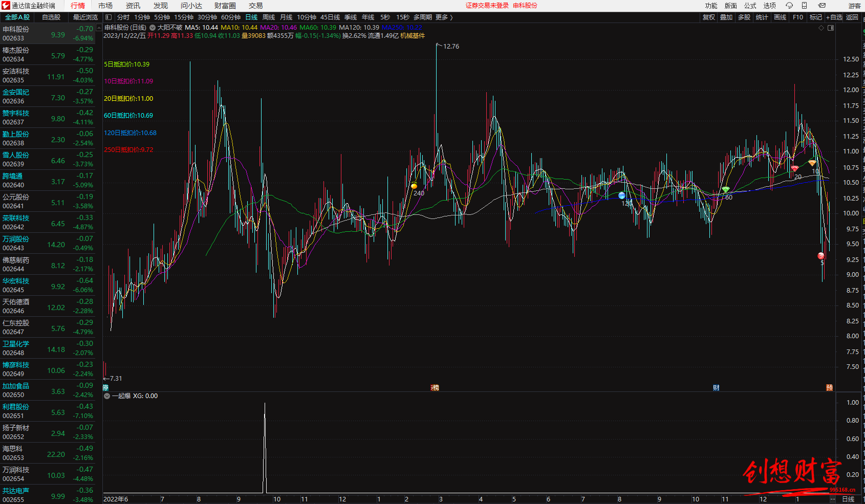Click the 12.50 level on price axis
865x504 pixels.
point(851,59)
